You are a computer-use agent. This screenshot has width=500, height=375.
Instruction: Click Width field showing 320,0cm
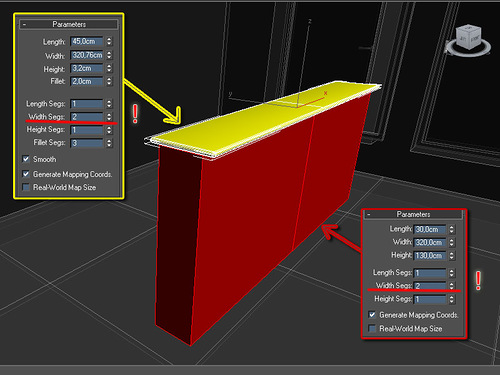[x=430, y=242]
